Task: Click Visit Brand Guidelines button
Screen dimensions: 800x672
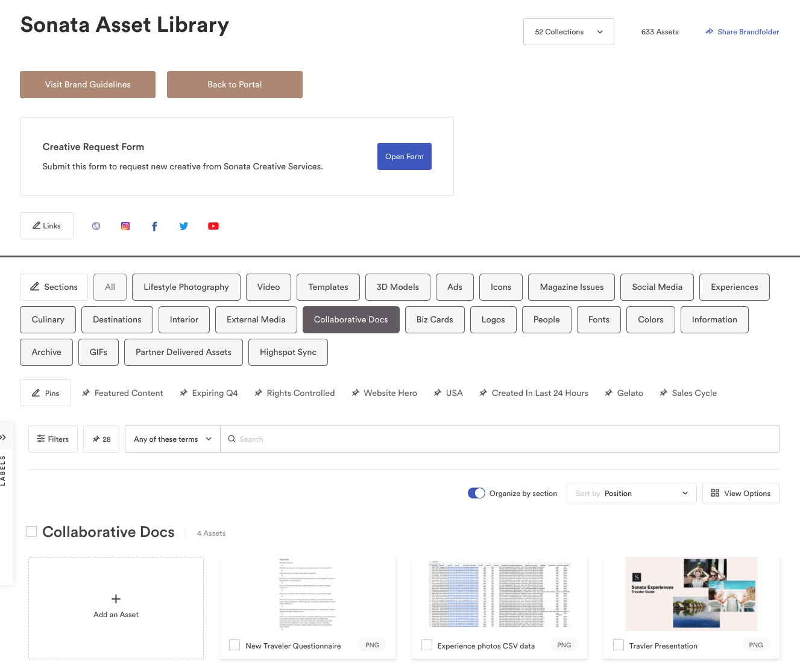Action: (87, 84)
